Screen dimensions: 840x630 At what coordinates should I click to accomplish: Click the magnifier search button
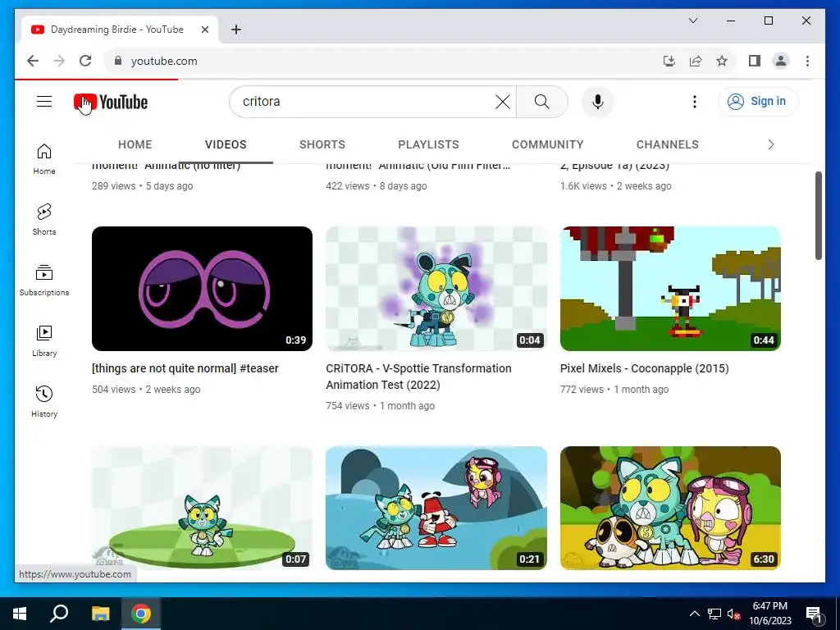[x=541, y=101]
